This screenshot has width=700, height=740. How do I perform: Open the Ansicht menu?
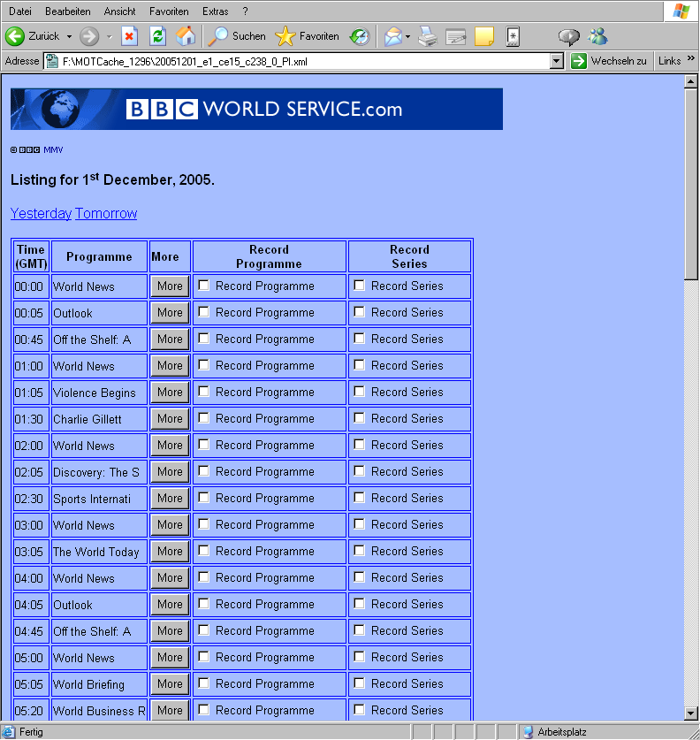(x=120, y=11)
